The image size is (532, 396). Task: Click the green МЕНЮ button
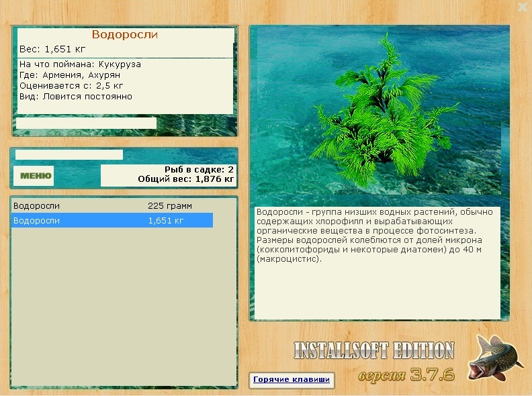pos(34,176)
